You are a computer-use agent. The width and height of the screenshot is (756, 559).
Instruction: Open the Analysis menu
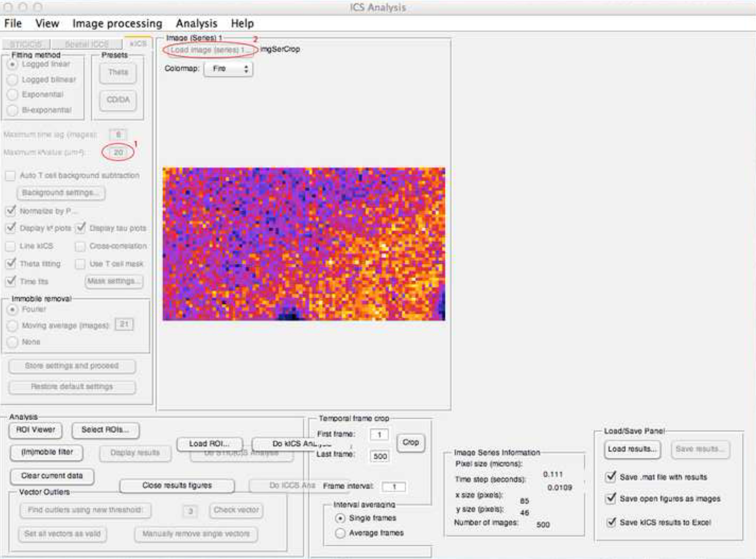tap(196, 23)
